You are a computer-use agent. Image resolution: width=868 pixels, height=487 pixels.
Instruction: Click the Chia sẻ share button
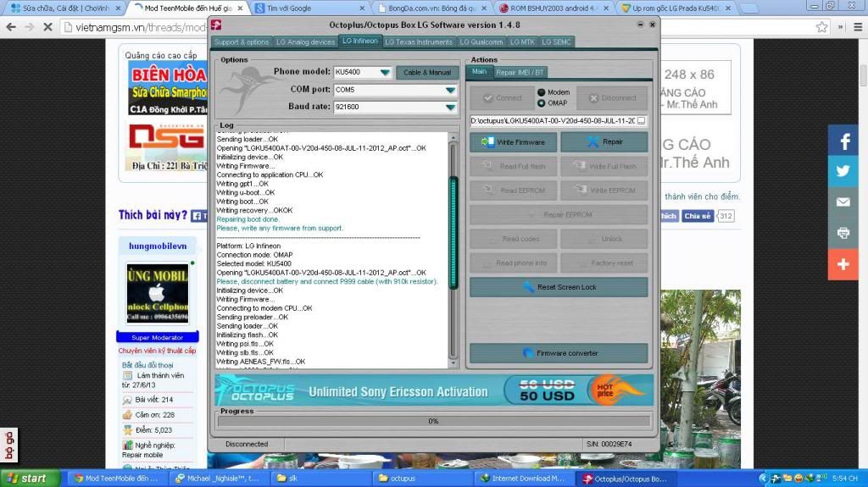(x=697, y=216)
